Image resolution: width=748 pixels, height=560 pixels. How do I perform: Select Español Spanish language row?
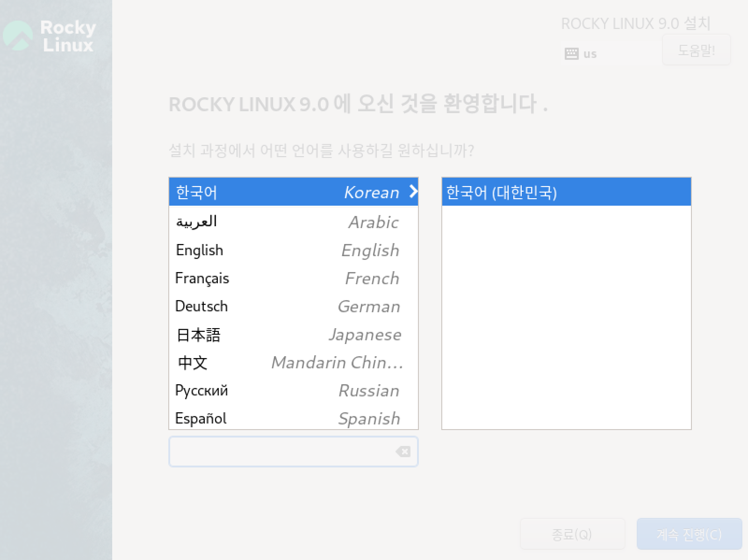[293, 417]
